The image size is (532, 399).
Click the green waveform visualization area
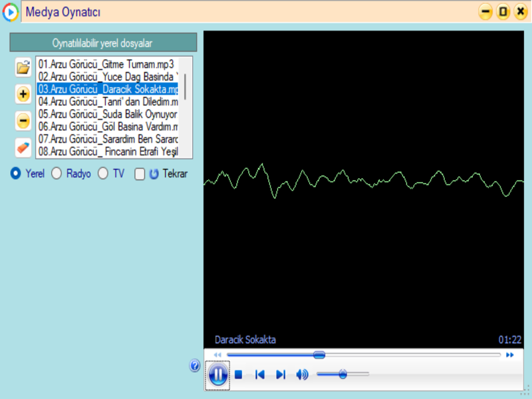point(363,181)
